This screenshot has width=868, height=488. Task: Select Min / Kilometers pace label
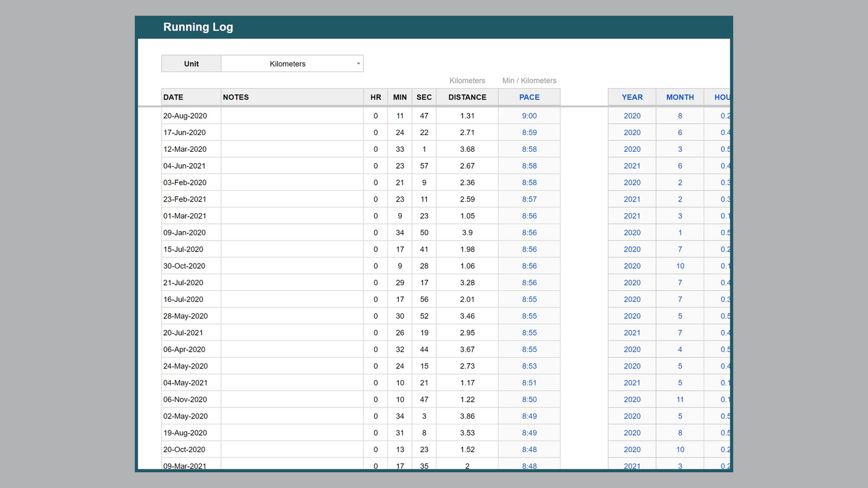pyautogui.click(x=529, y=80)
